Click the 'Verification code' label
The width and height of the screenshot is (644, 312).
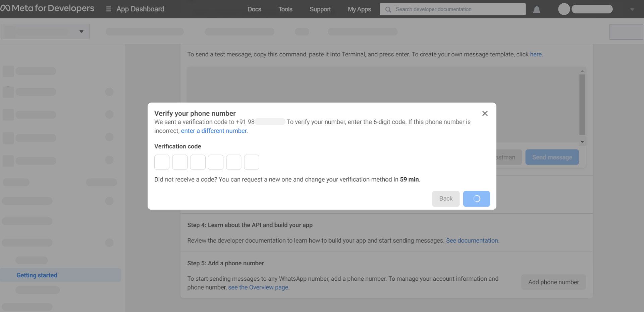[177, 146]
